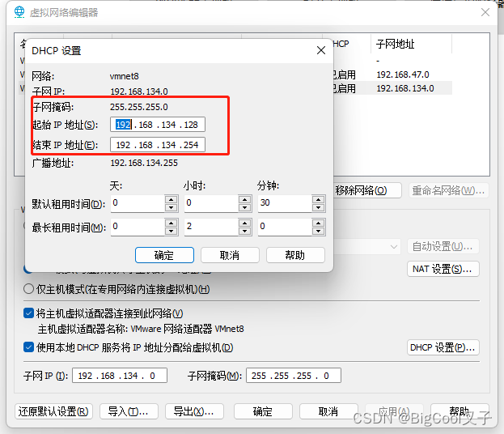The image size is (504, 434).
Task: Increase default lease minutes value
Action: [318, 199]
